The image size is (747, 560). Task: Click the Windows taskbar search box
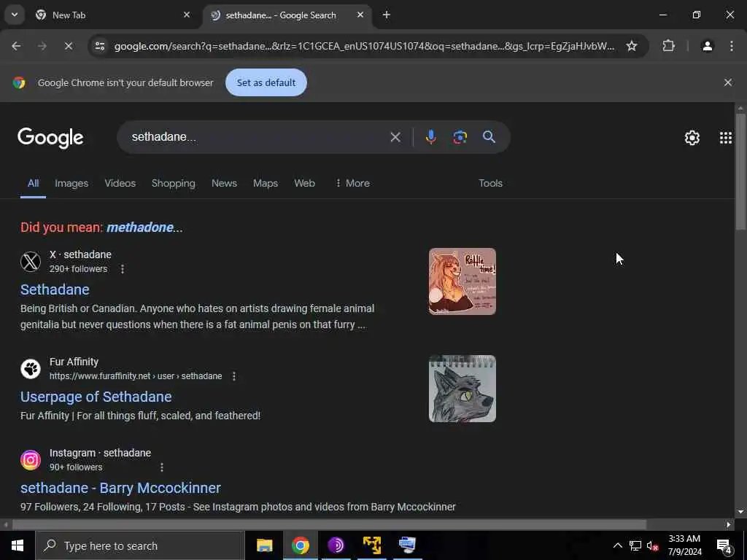tap(140, 545)
